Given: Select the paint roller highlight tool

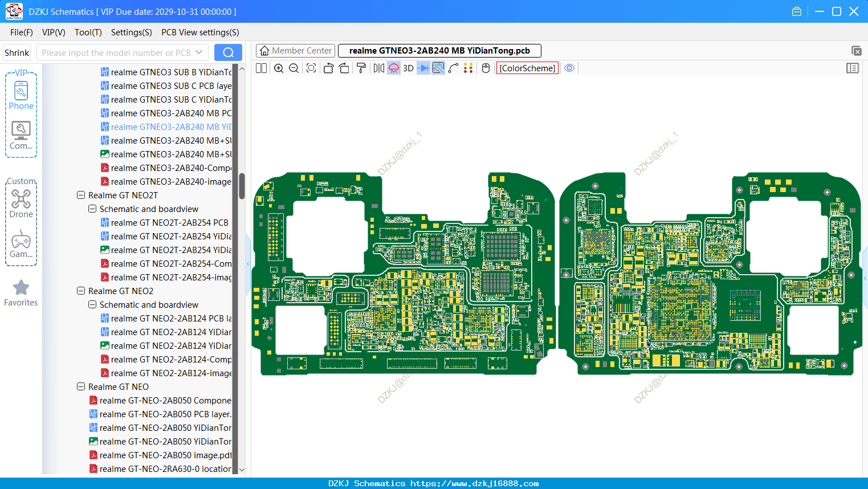Looking at the screenshot, I should click(x=361, y=68).
